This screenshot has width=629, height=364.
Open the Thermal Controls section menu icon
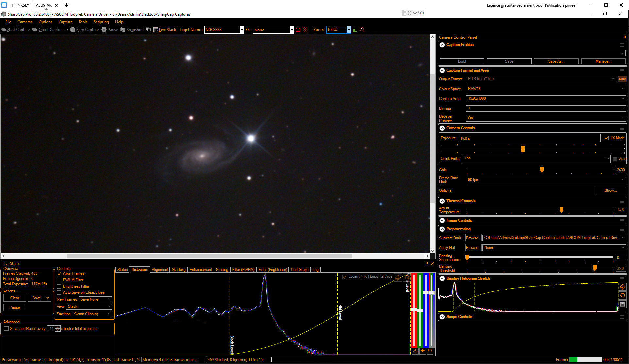click(622, 201)
